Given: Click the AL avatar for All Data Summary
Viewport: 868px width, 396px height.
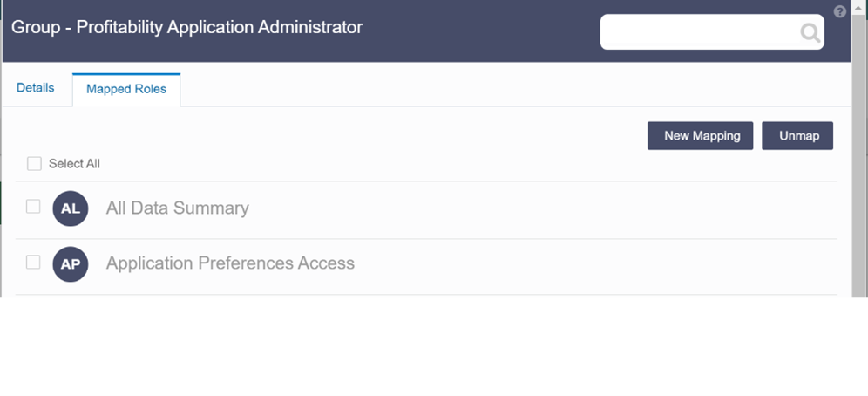Looking at the screenshot, I should [x=71, y=208].
